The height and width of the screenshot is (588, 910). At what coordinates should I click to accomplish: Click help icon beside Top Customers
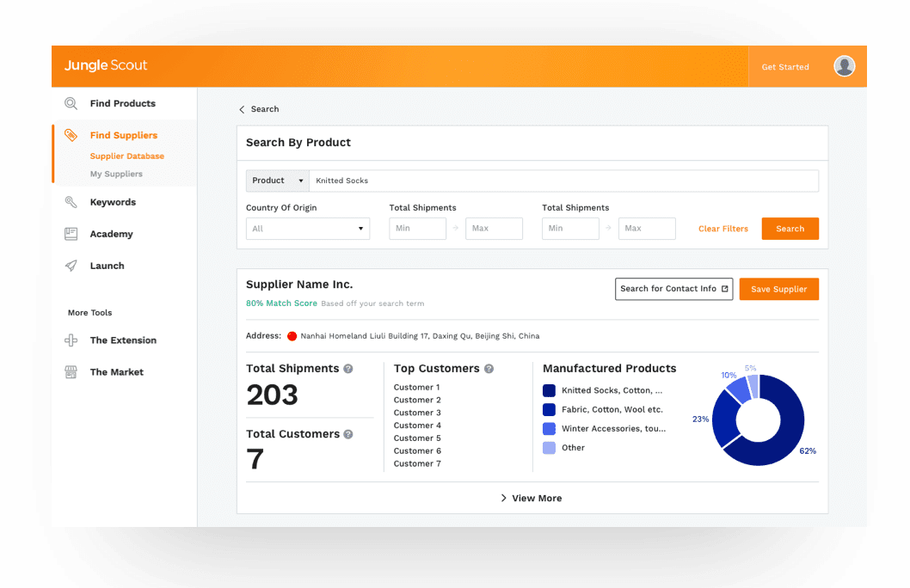pos(489,369)
